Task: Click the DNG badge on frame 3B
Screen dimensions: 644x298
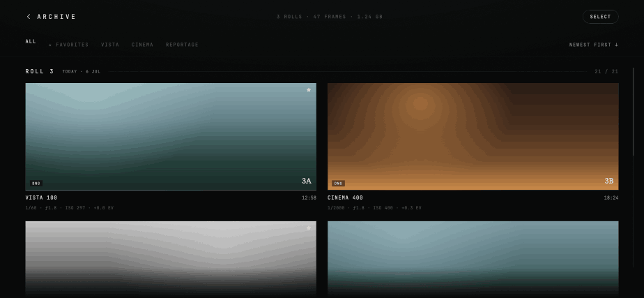Action: coord(339,184)
